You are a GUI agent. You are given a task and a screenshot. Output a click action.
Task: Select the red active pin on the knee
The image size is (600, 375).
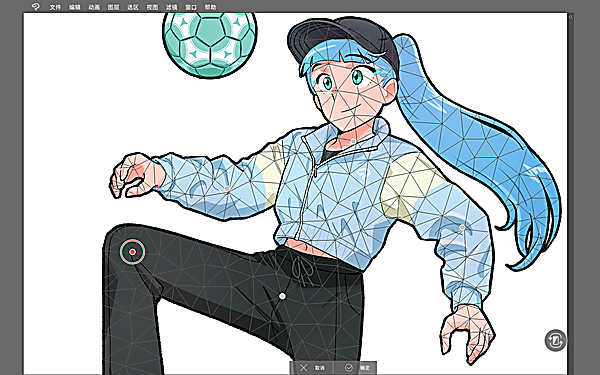(x=132, y=252)
